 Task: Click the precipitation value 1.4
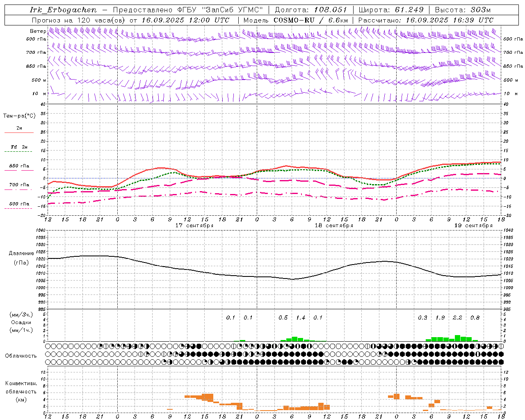click(301, 317)
